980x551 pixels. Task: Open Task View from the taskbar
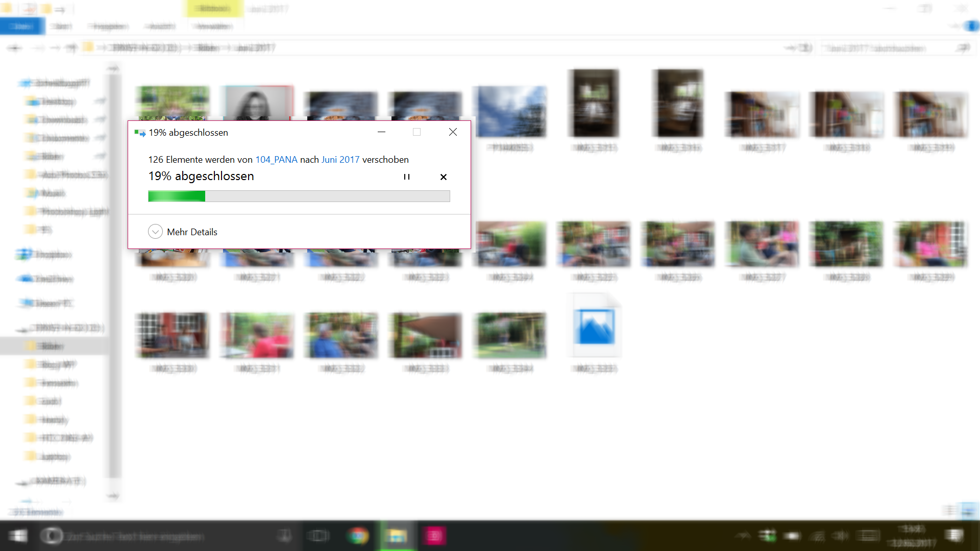tap(319, 536)
